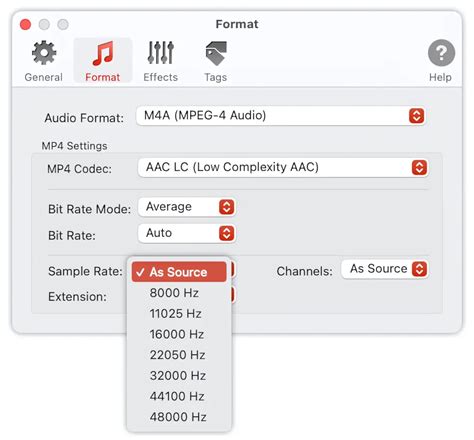Click the Help question mark icon

[441, 53]
